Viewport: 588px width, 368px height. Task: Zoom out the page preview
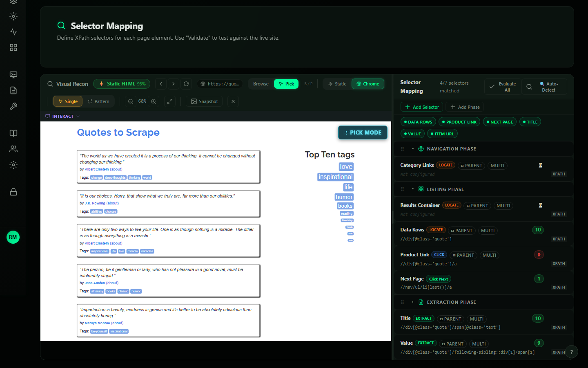[x=131, y=101]
